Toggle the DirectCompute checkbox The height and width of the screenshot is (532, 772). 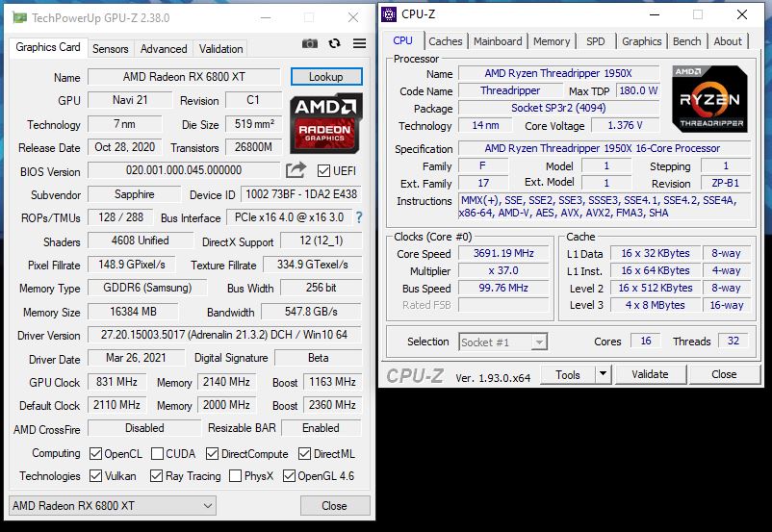click(x=212, y=454)
